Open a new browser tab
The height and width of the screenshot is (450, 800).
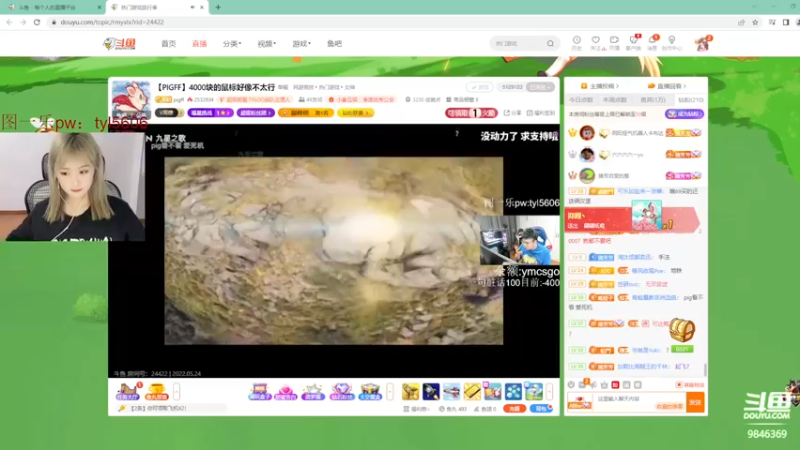(x=218, y=7)
